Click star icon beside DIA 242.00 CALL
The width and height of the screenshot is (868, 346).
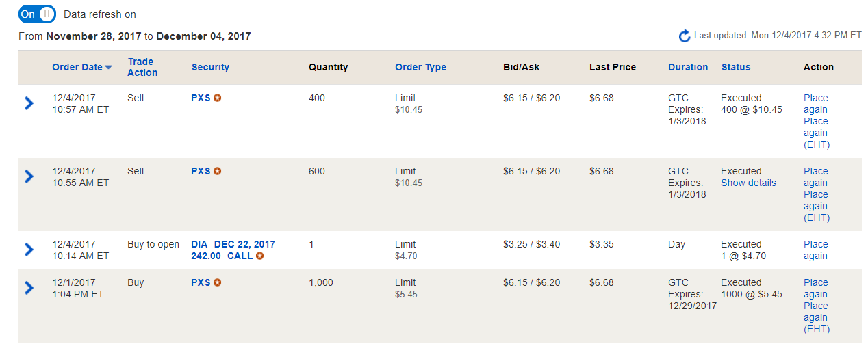pyautogui.click(x=259, y=256)
